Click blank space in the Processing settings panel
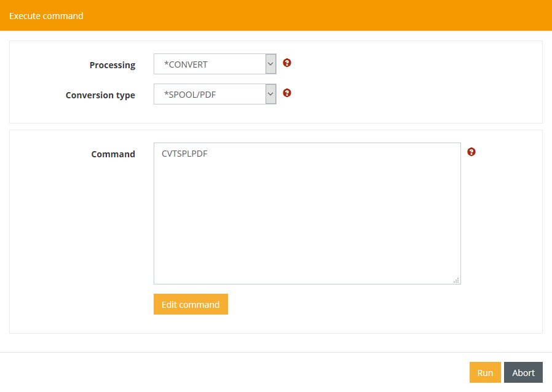Image resolution: width=552 pixels, height=392 pixels. [x=418, y=80]
